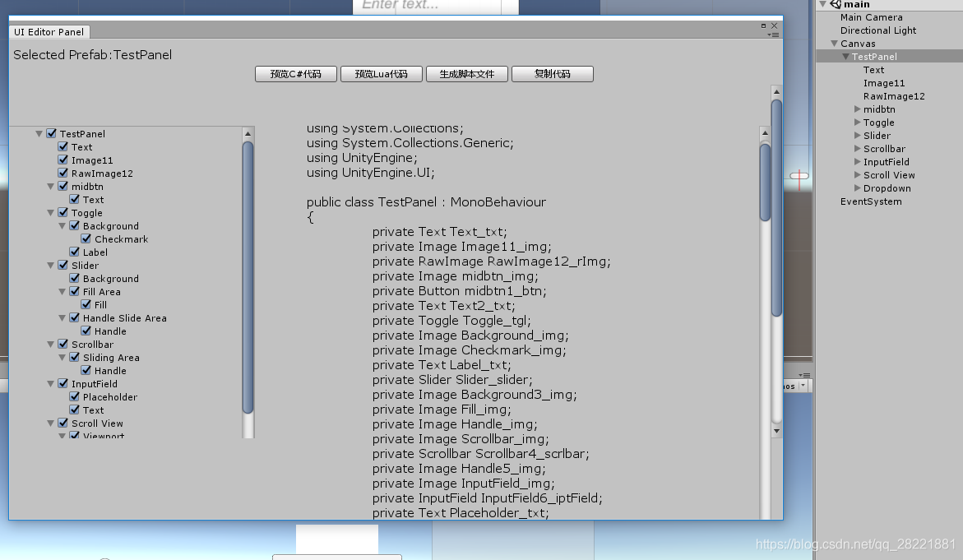The height and width of the screenshot is (560, 963).
Task: Select TestPanel row in Hierarchy
Action: tap(889, 57)
